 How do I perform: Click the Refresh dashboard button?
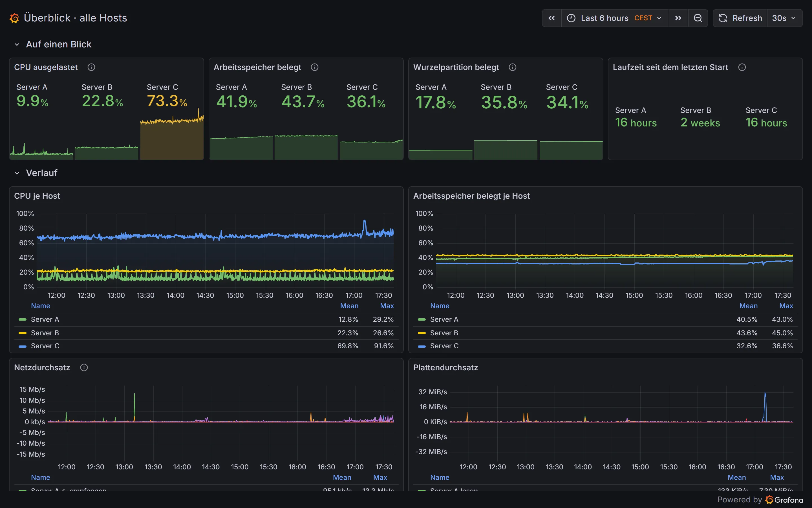pyautogui.click(x=740, y=18)
